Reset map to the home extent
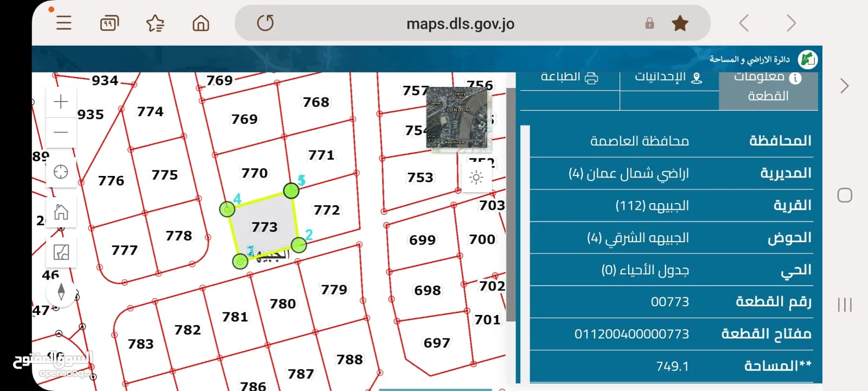868x391 pixels. point(61,212)
